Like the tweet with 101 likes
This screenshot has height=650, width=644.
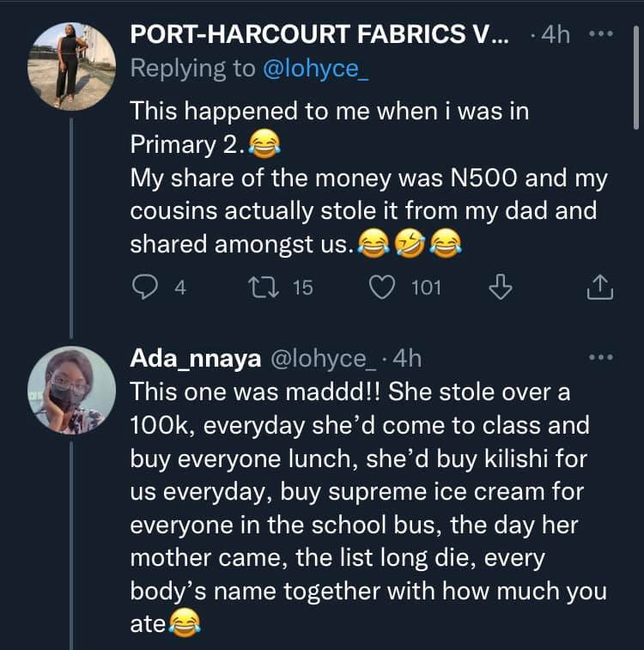click(x=381, y=288)
